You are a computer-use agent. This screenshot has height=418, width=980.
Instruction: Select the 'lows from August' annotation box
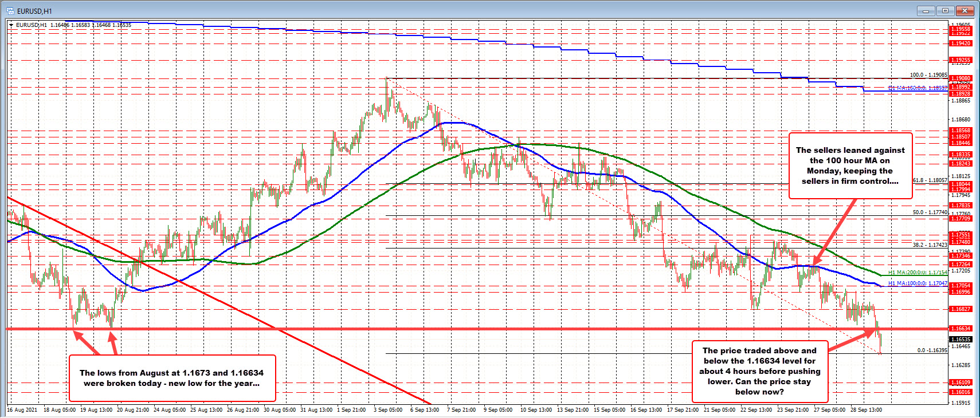(172, 378)
